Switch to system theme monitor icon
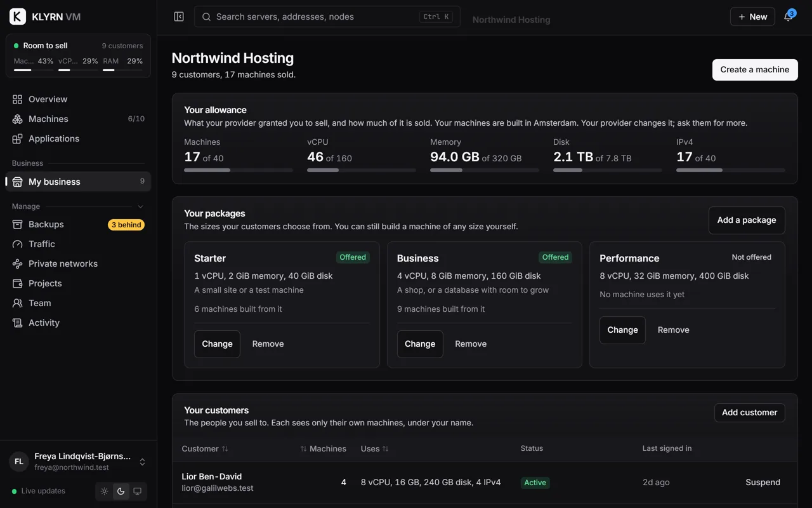The height and width of the screenshot is (508, 812). pyautogui.click(x=137, y=491)
